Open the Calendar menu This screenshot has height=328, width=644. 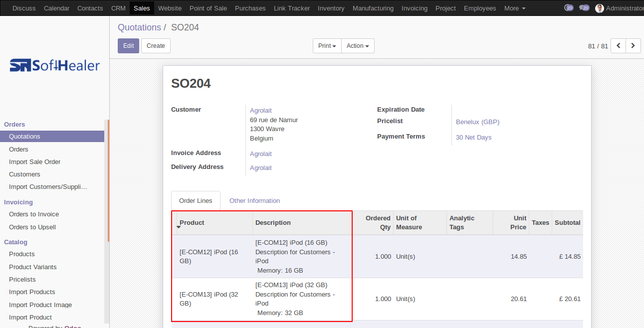tap(57, 8)
